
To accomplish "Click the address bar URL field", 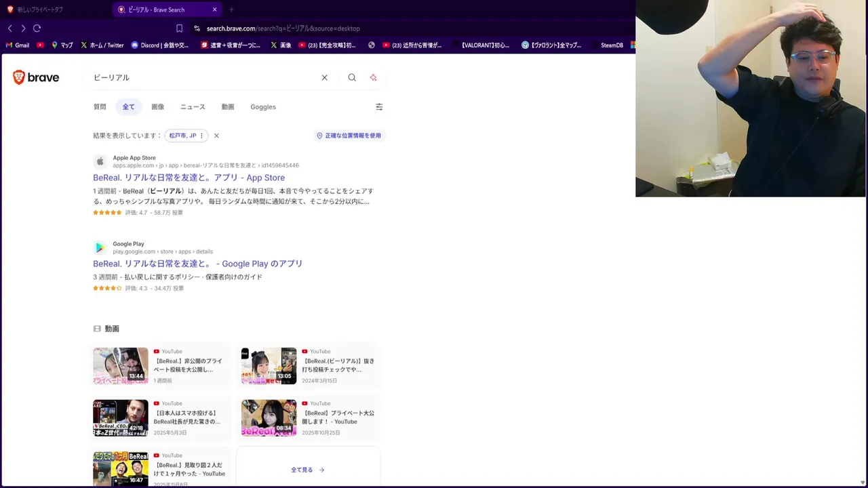I will pos(283,28).
